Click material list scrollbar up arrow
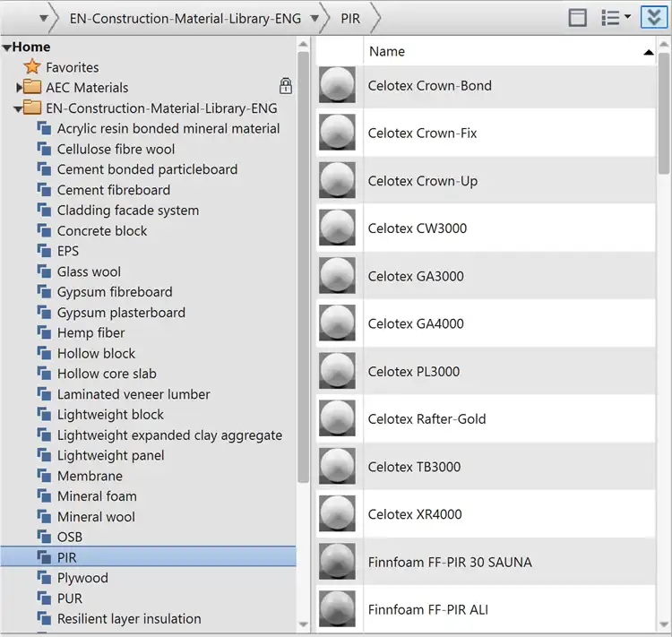 [x=664, y=44]
